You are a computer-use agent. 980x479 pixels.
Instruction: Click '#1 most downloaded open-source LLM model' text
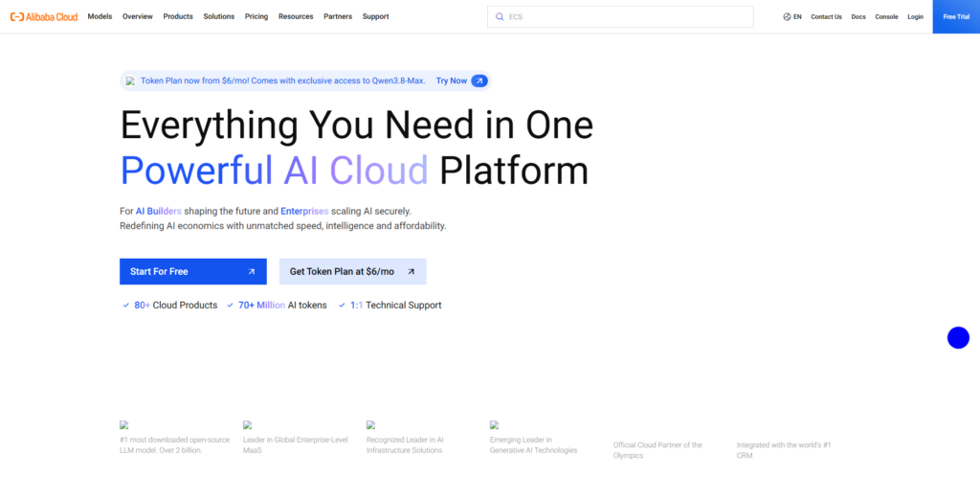[x=174, y=445]
